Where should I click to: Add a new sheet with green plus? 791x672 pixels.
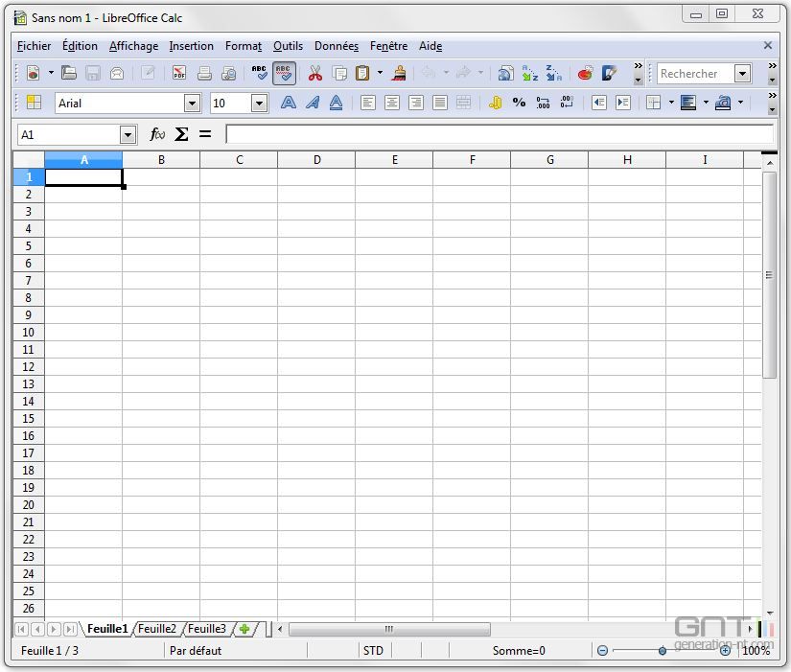point(244,629)
